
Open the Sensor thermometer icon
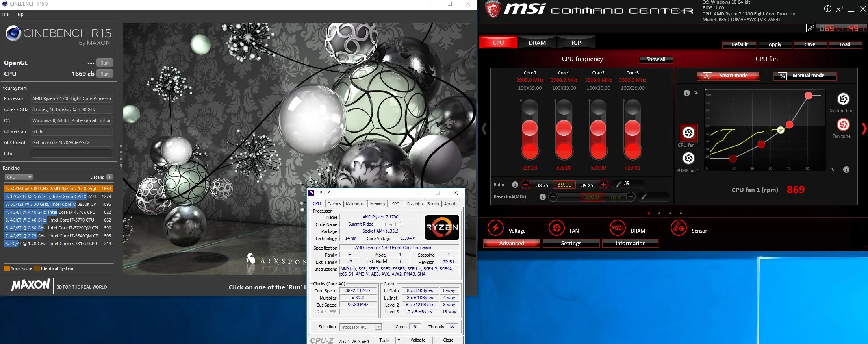pyautogui.click(x=679, y=227)
